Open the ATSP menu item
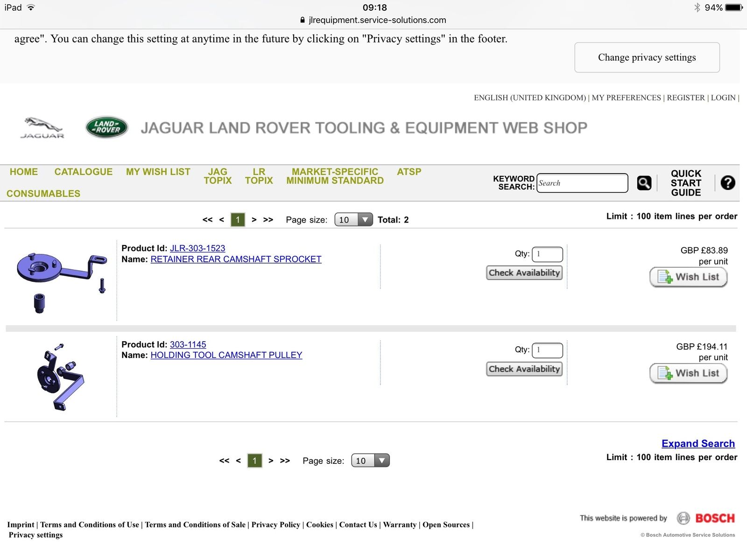 point(409,172)
